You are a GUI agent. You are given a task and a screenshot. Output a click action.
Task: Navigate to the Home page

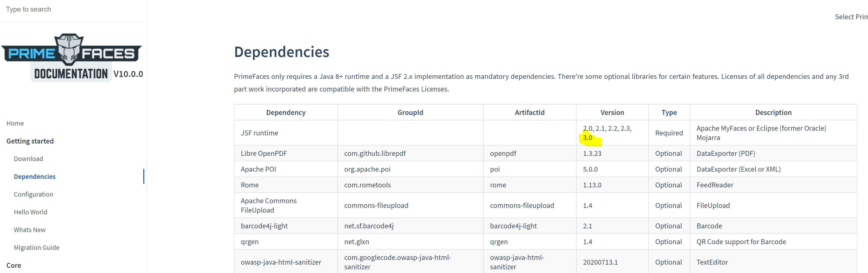(15, 123)
